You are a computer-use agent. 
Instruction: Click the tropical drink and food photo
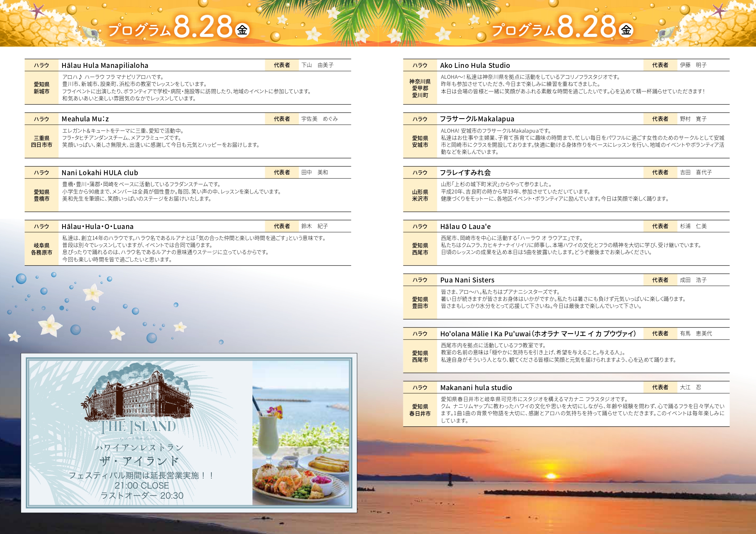(301, 433)
